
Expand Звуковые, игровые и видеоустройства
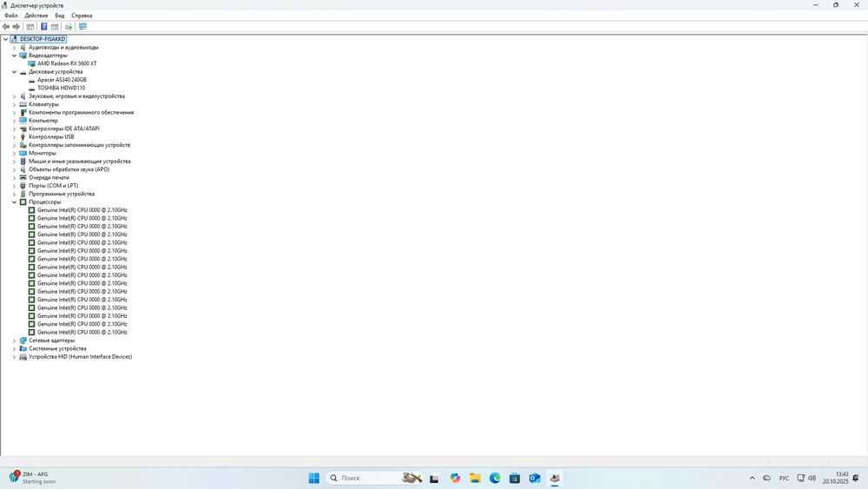pyautogui.click(x=15, y=96)
